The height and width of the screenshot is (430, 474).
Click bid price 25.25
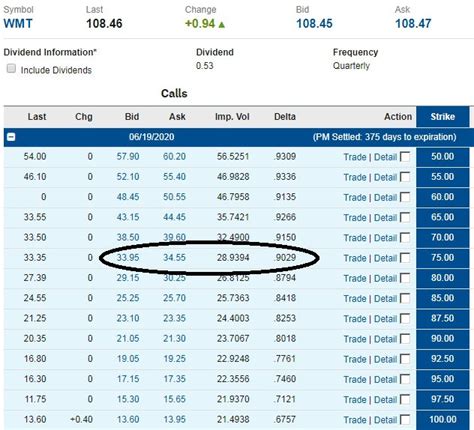128,298
